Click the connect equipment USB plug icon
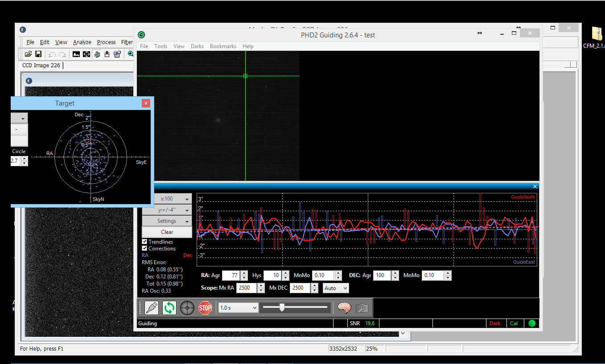The width and height of the screenshot is (605, 364). click(151, 308)
